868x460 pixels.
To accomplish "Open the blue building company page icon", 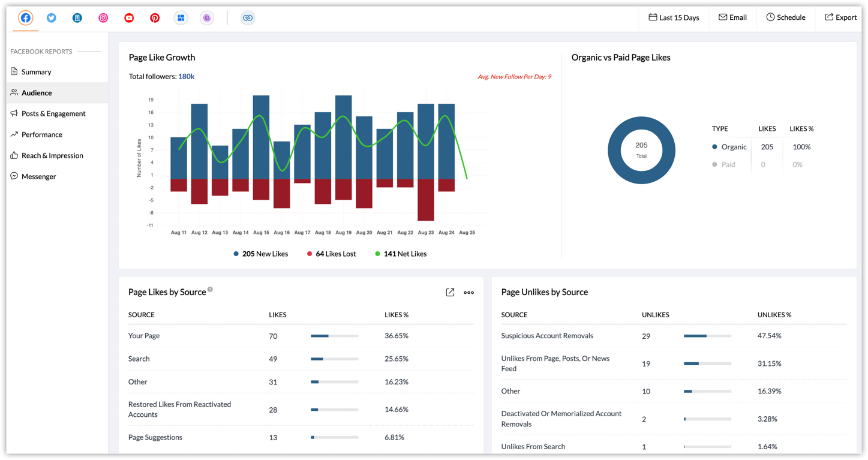I will pyautogui.click(x=77, y=18).
